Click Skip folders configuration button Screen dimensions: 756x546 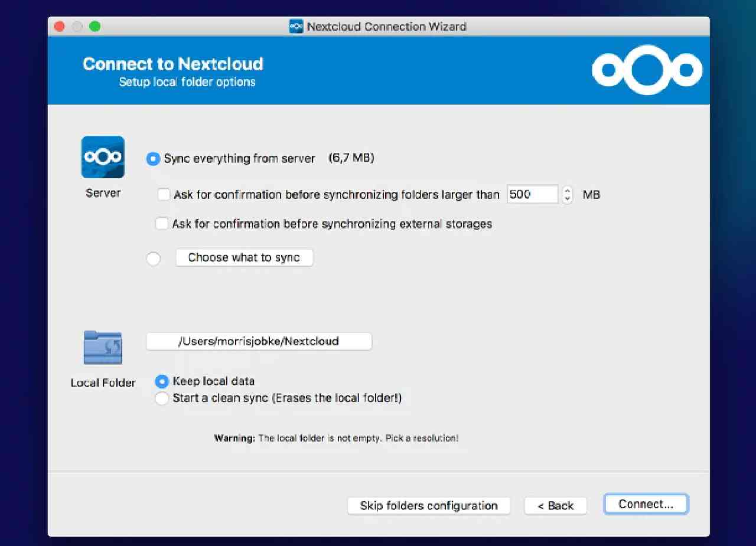(429, 506)
